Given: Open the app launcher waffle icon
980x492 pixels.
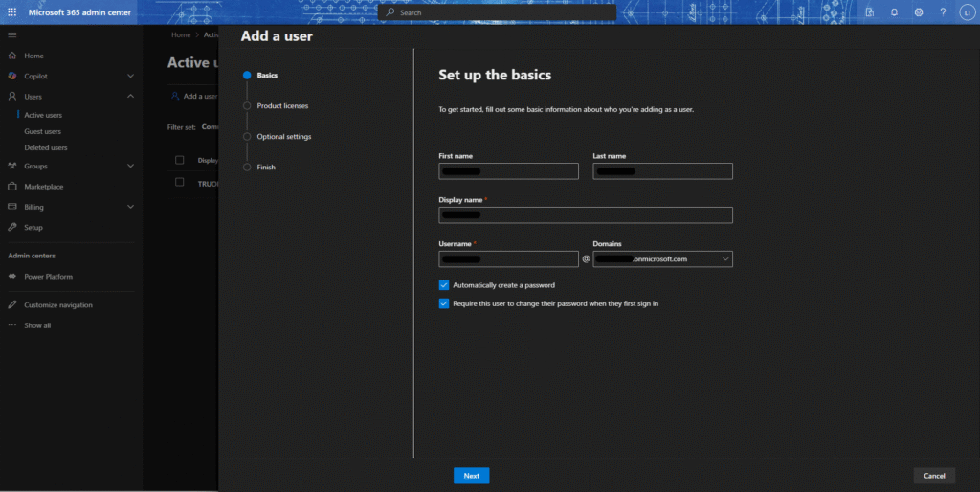Looking at the screenshot, I should coord(12,11).
